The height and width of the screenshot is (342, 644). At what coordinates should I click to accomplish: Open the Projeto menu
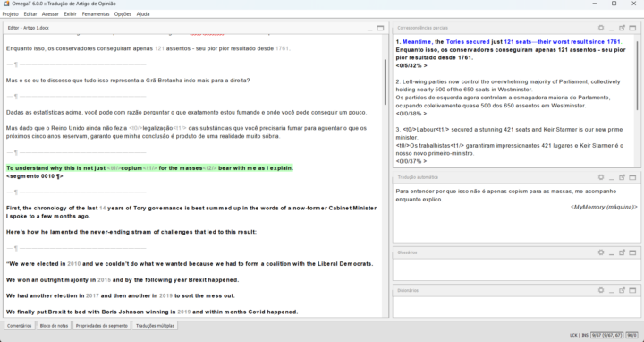(10, 14)
